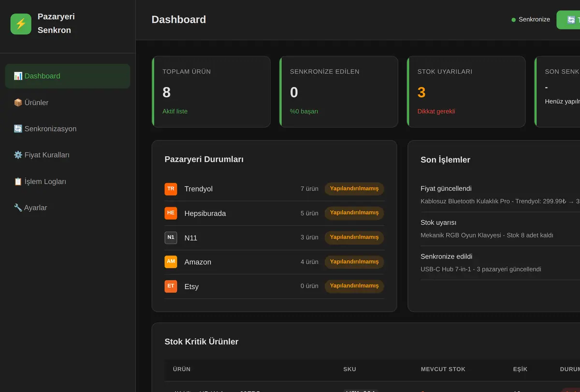Viewport: 580px width, 392px height.
Task: Open İşlem Logları from the sidebar
Action: [x=68, y=181]
